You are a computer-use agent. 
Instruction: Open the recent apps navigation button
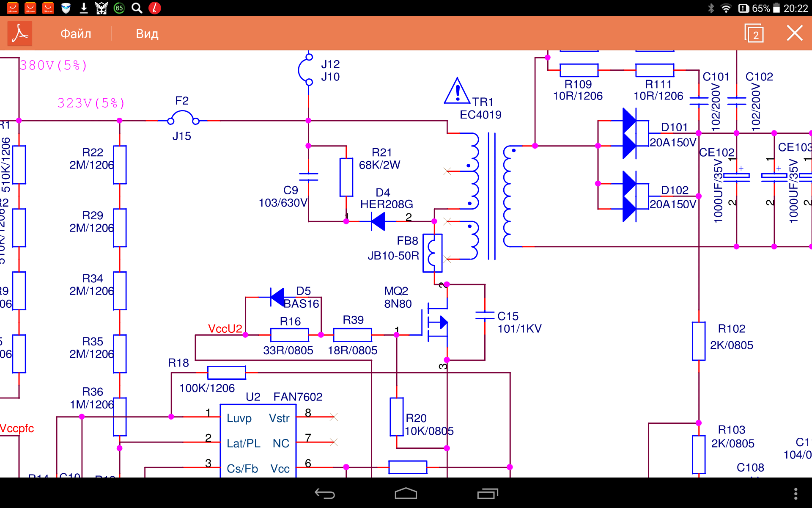(488, 494)
